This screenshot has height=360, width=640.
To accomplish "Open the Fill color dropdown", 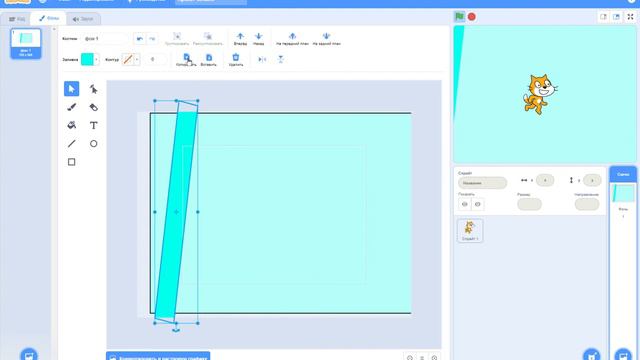I will point(96,60).
